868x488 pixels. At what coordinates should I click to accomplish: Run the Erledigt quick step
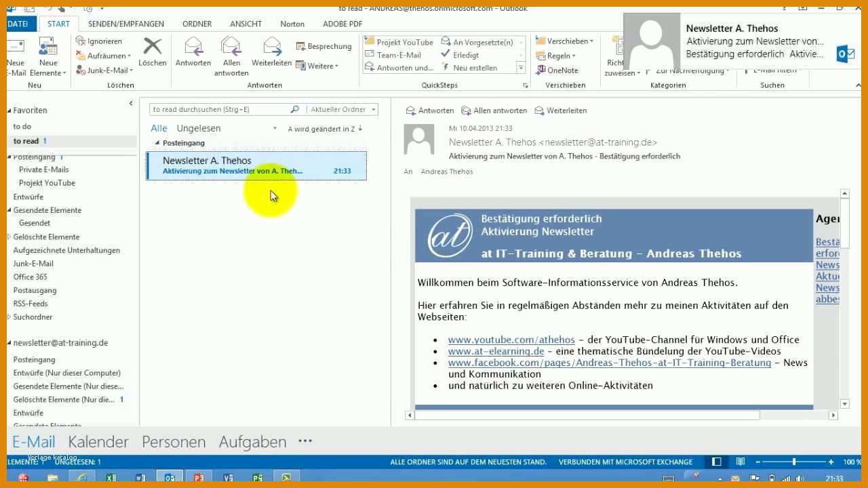click(460, 55)
